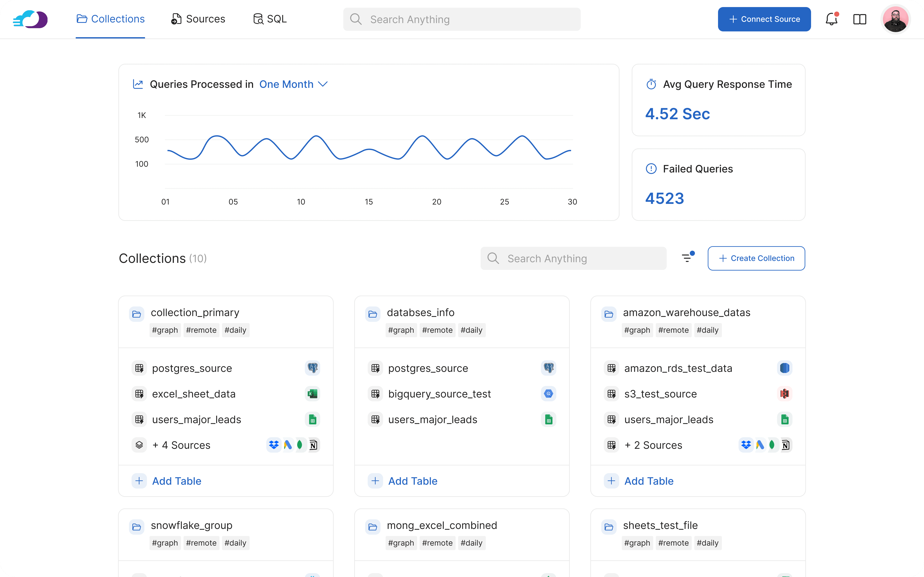Viewport: 924px width, 577px height.
Task: Expand + 4 Sources in collection_primary
Action: coord(181,445)
